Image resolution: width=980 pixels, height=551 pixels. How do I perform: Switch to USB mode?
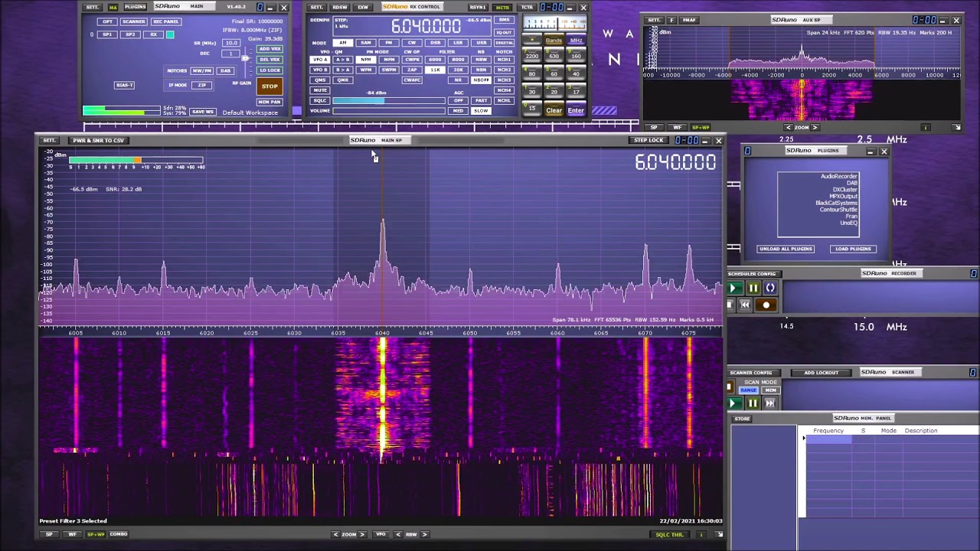pyautogui.click(x=481, y=43)
